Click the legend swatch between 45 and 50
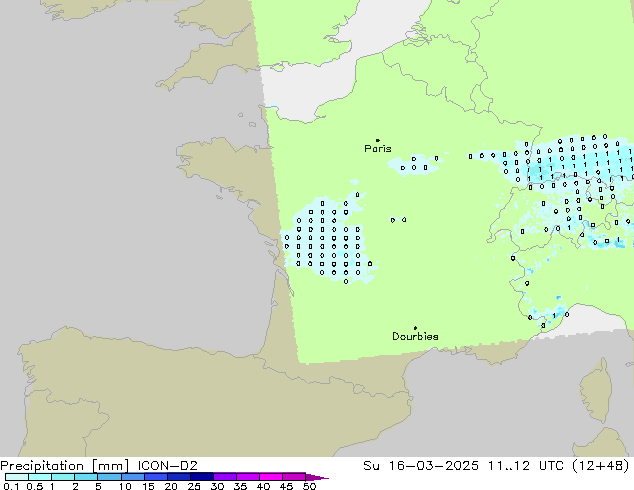The width and height of the screenshot is (634, 490). click(x=294, y=477)
